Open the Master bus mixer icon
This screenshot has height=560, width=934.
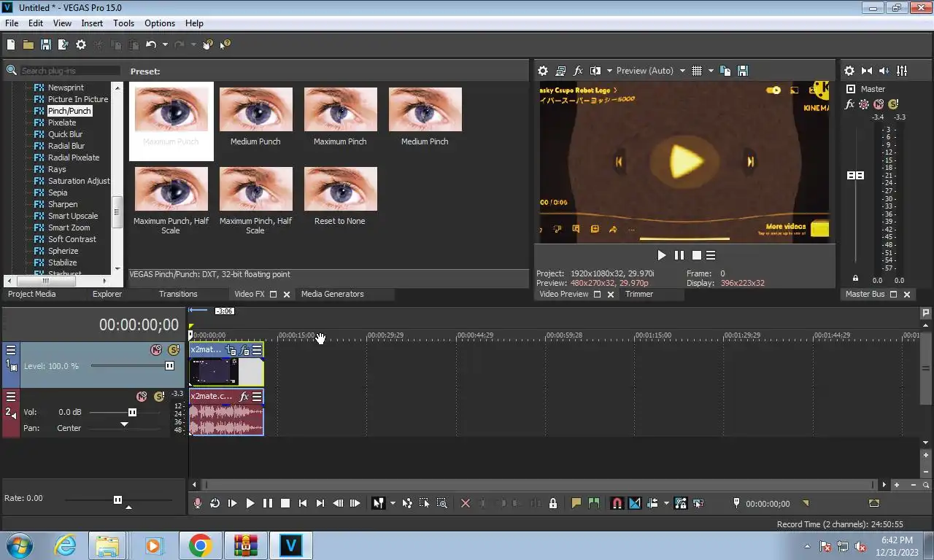click(x=902, y=71)
